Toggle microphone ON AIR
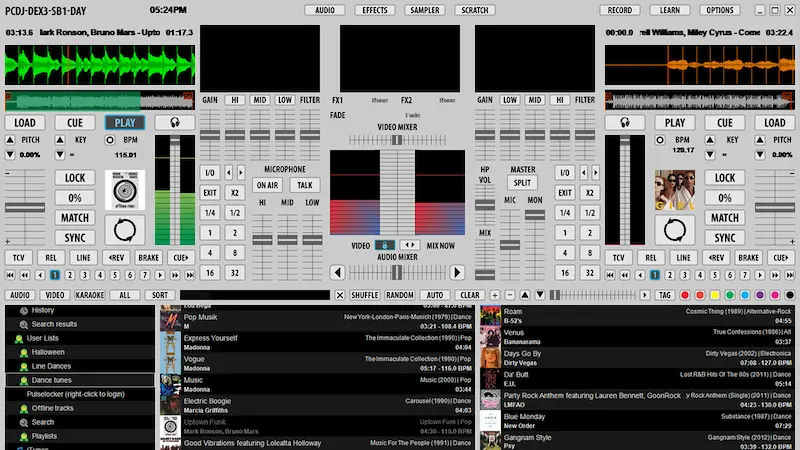Screen dimensions: 800x450 pyautogui.click(x=267, y=185)
